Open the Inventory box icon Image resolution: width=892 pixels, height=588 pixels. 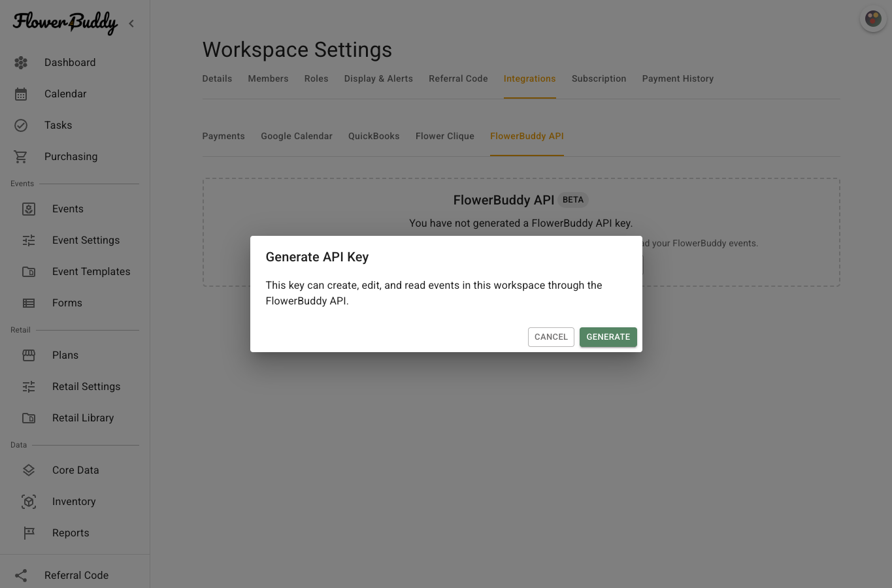pos(29,502)
